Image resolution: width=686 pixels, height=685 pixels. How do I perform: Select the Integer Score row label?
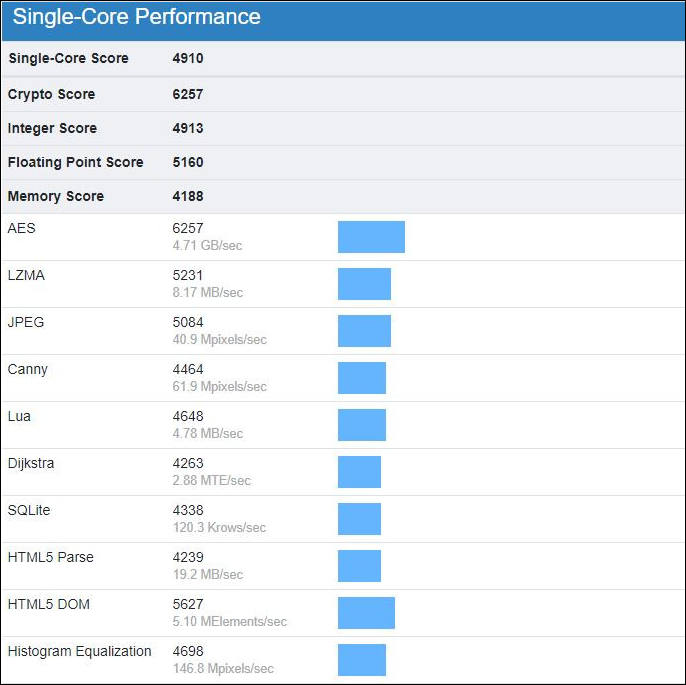[52, 128]
